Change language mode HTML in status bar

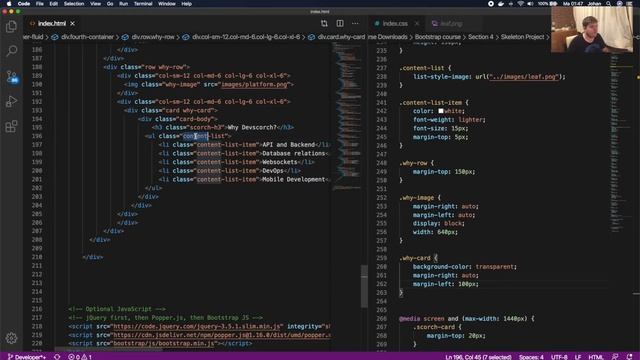click(596, 357)
